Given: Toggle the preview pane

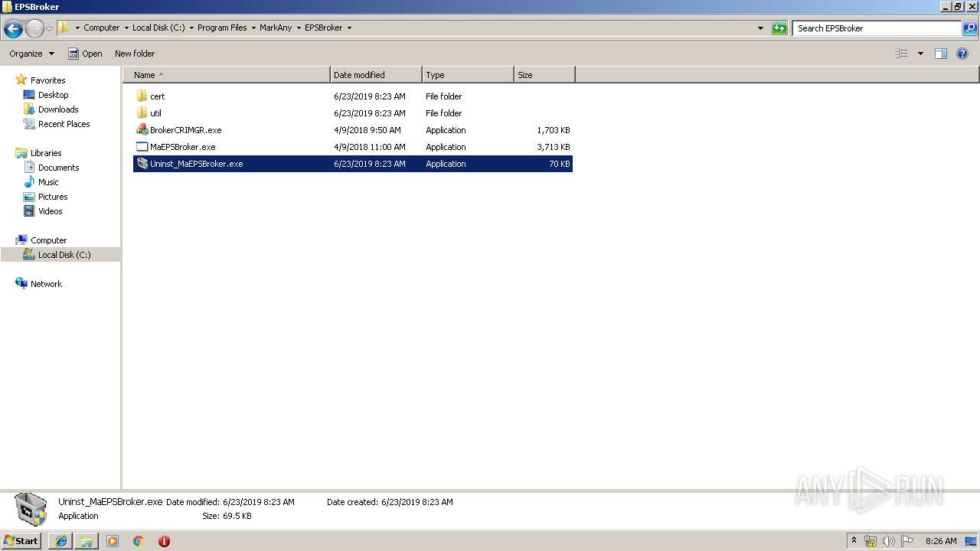Looking at the screenshot, I should tap(941, 54).
